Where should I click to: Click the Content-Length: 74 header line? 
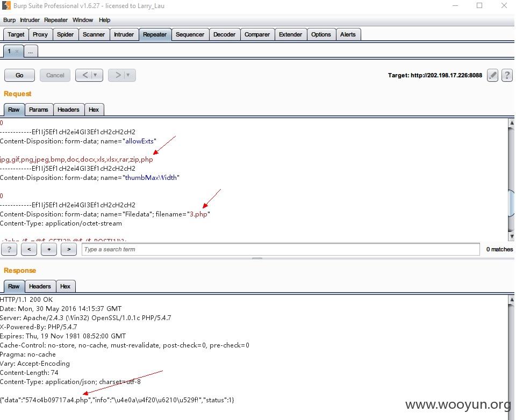pos(29,373)
